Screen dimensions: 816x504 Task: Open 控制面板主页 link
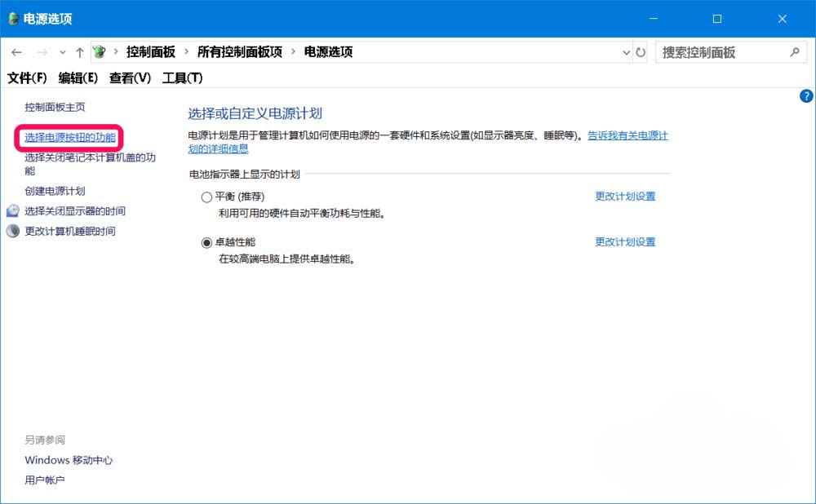click(55, 107)
